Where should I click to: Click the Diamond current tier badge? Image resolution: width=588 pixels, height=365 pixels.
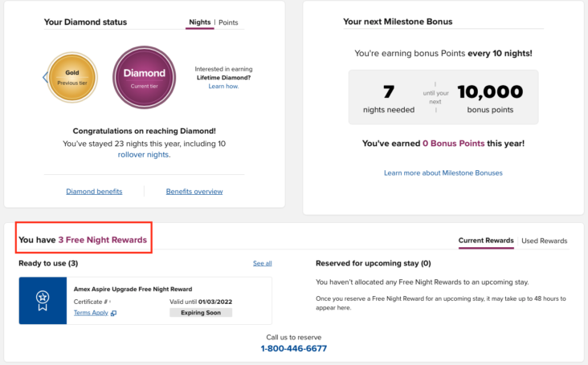pos(145,78)
